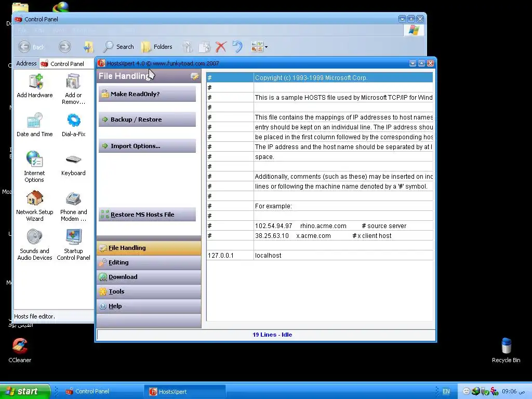Image resolution: width=532 pixels, height=399 pixels.
Task: Start Network Setup Wizard
Action: [35, 206]
